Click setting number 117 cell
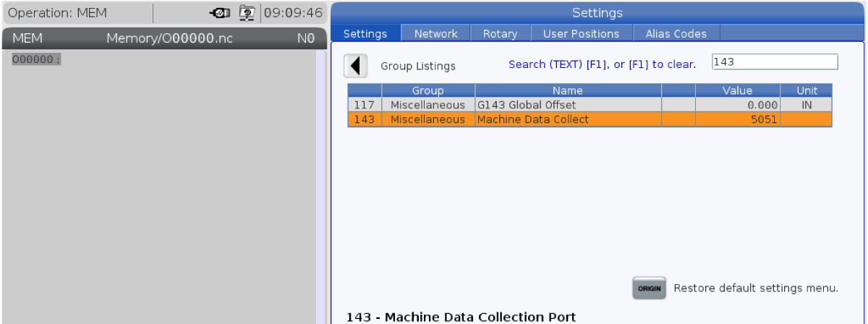The width and height of the screenshot is (868, 324). 365,105
